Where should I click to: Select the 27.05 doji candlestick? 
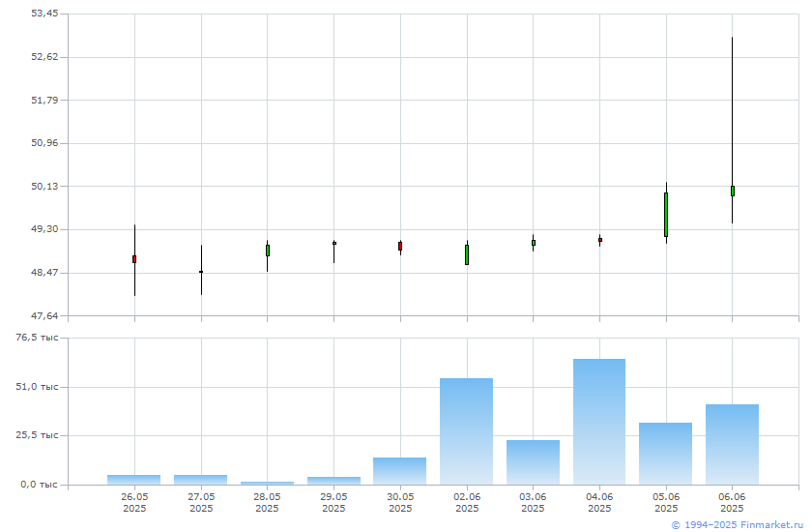[201, 271]
